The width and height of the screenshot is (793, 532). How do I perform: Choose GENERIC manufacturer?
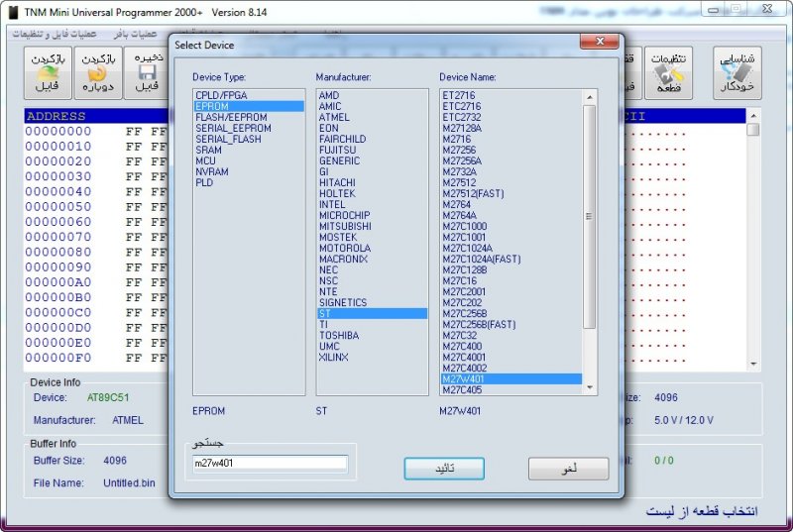pyautogui.click(x=373, y=160)
